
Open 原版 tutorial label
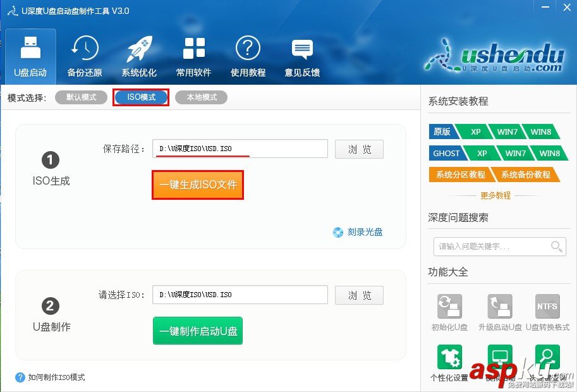coord(442,132)
